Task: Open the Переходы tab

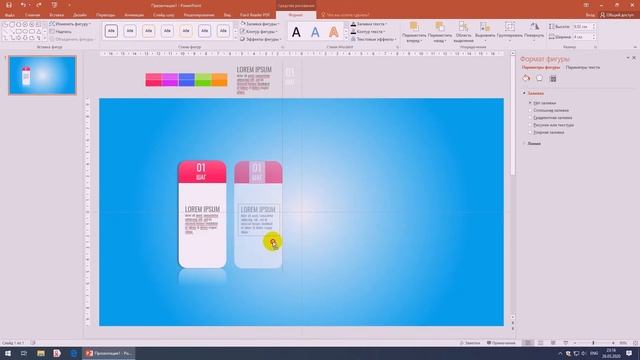Action: coord(105,15)
